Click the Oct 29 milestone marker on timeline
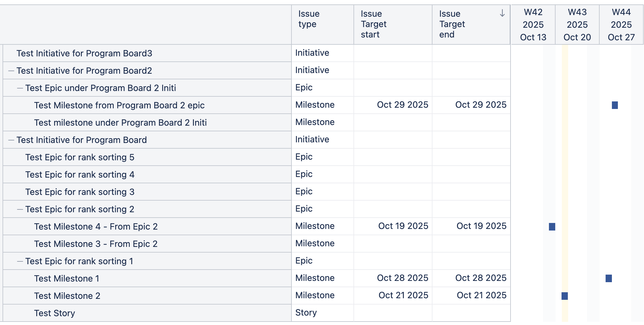Viewport: 644px width, 325px height. coord(615,105)
